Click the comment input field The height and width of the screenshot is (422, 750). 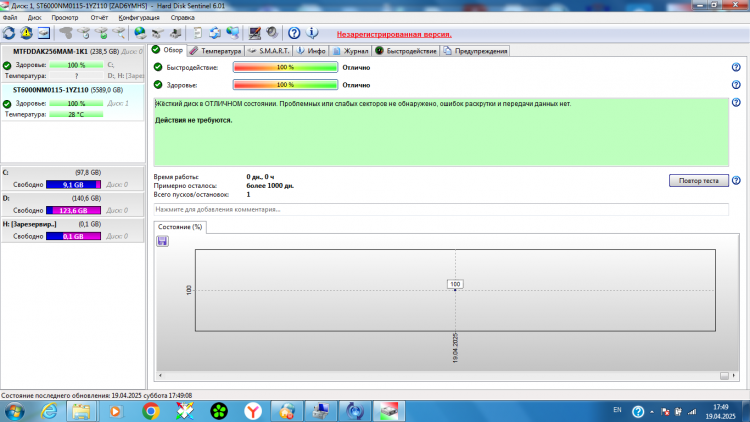point(441,210)
